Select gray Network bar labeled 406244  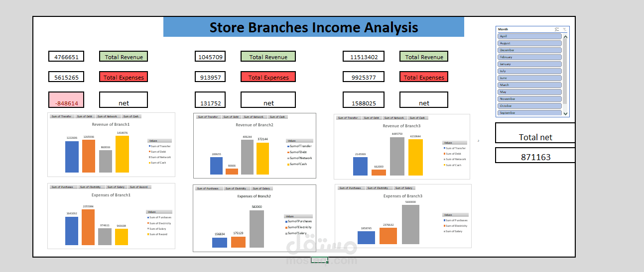coord(248,157)
